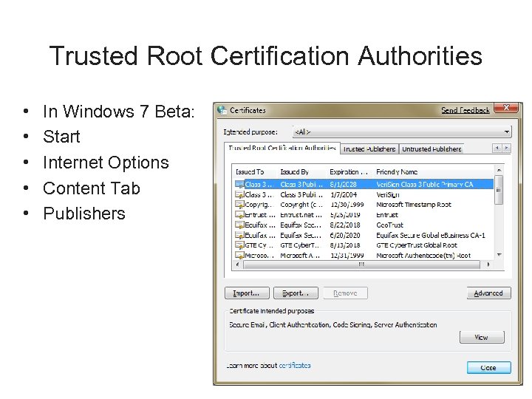Click the expiration date 8/22/2018
This screenshot has height=399, width=532.
click(x=345, y=225)
